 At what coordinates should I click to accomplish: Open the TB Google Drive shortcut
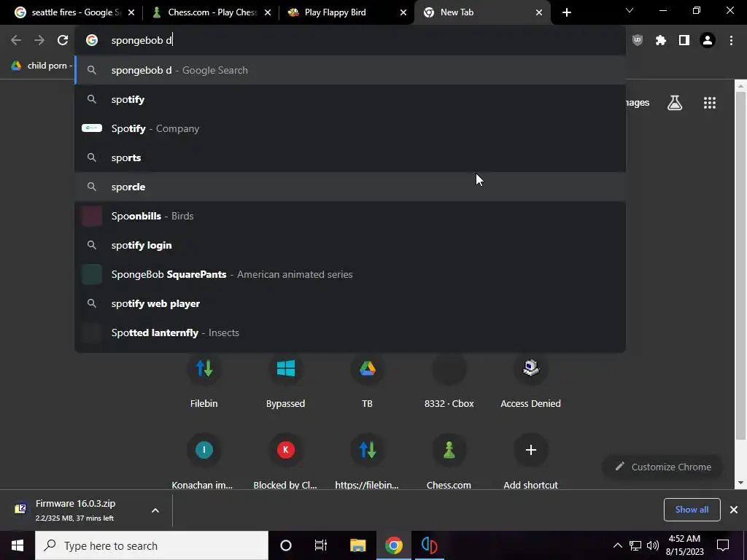[367, 381]
